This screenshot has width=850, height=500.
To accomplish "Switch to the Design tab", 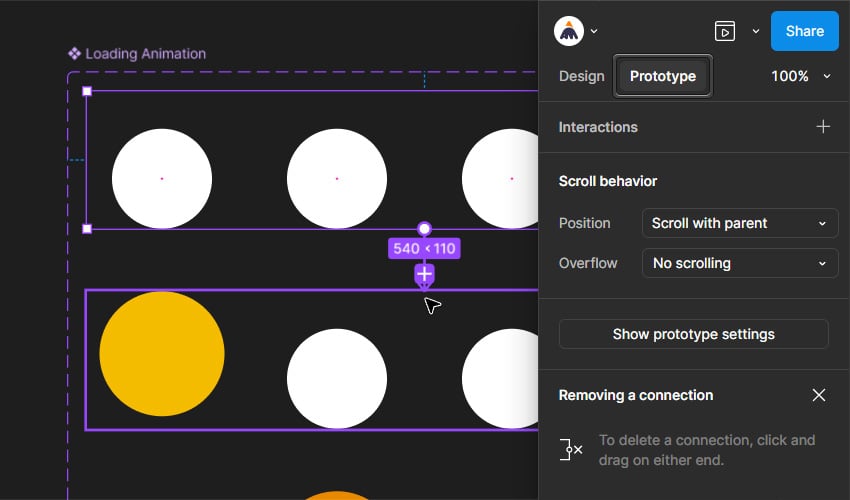I will click(x=581, y=76).
